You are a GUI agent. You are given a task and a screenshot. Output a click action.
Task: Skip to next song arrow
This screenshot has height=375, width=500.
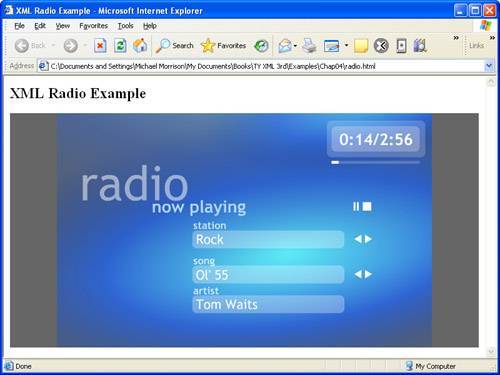[368, 274]
